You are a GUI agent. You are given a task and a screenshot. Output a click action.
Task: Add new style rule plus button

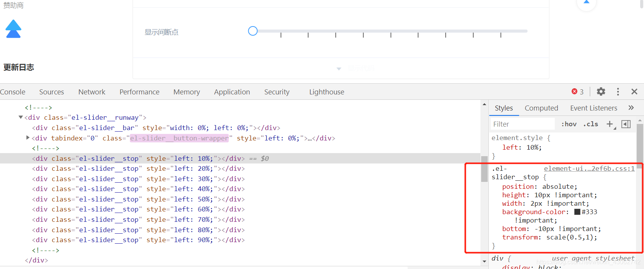610,124
